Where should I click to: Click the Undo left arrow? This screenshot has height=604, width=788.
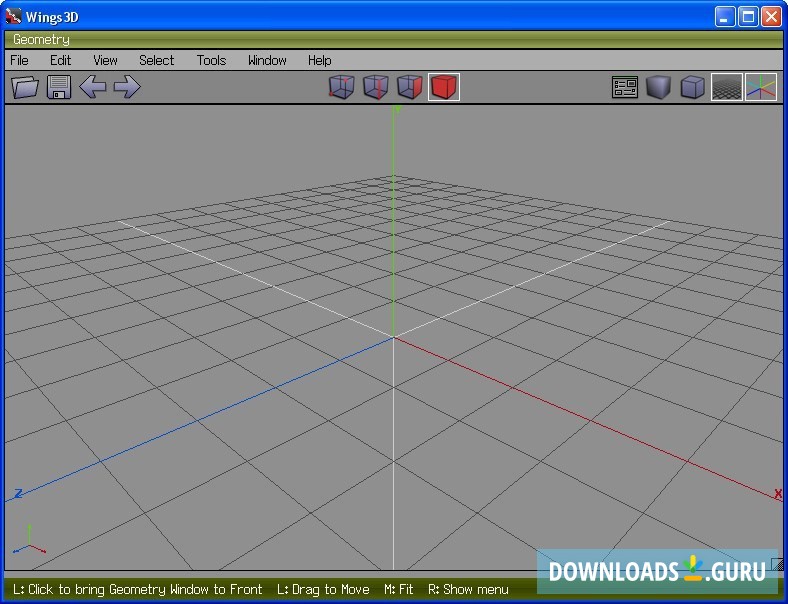tap(93, 87)
